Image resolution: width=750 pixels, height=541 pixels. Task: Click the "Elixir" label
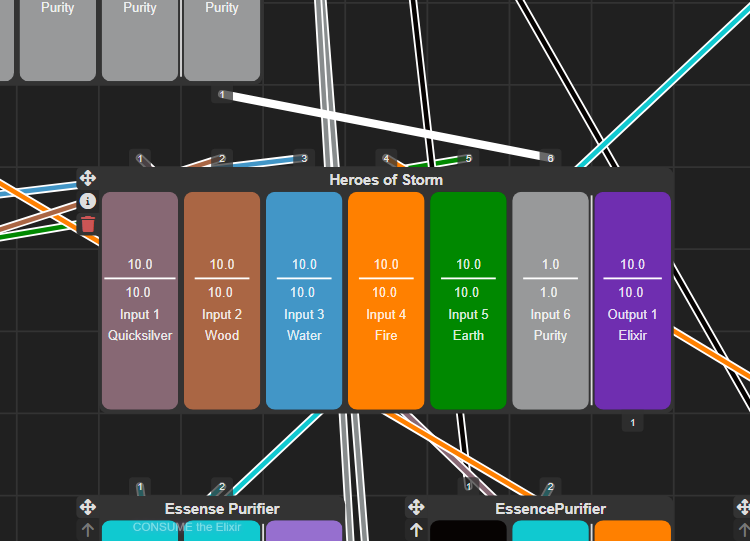click(632, 335)
